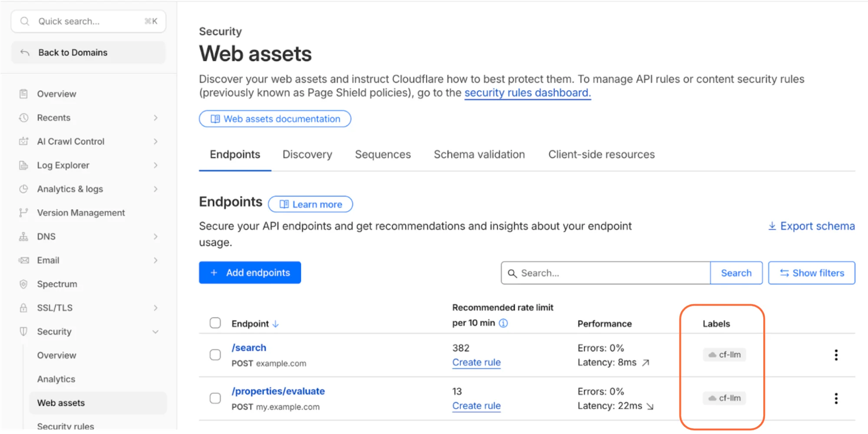Expand the DNS sidebar section
The height and width of the screenshot is (434, 868).
point(155,236)
